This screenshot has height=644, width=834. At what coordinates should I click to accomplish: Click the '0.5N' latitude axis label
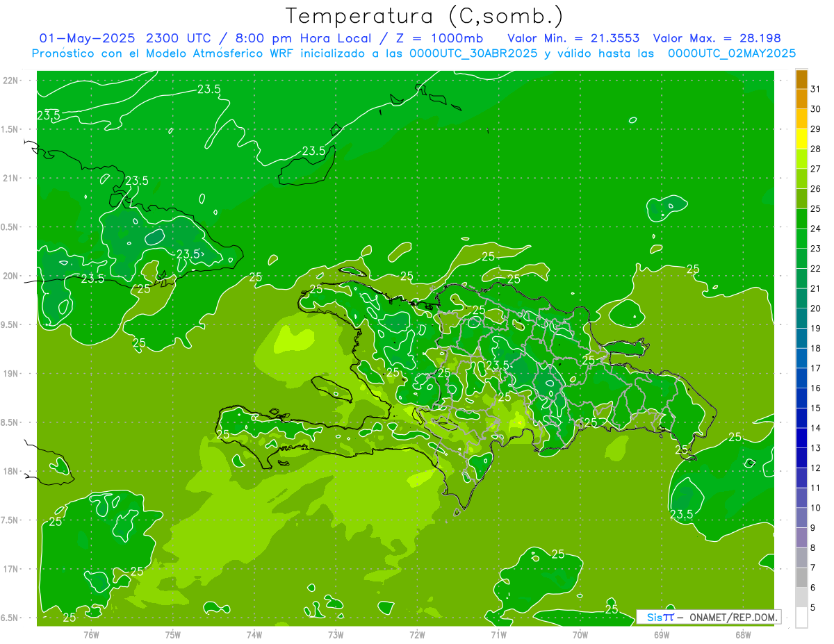coord(10,227)
